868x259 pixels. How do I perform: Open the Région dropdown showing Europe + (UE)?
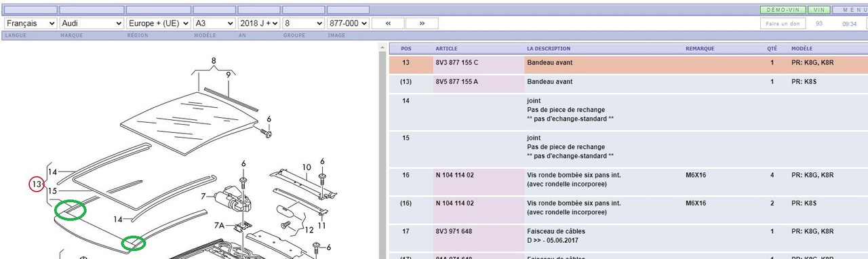tap(159, 23)
